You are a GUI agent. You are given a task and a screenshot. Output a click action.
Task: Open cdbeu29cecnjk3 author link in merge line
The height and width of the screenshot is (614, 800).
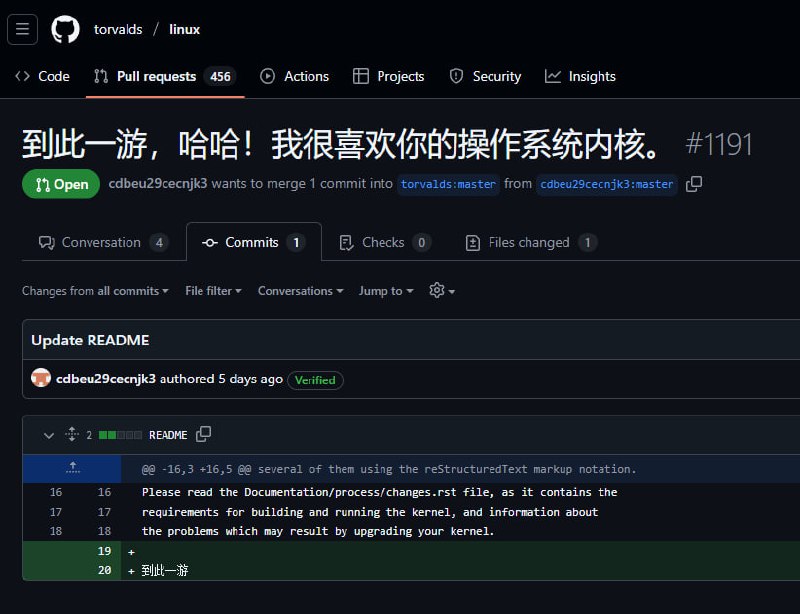click(158, 184)
